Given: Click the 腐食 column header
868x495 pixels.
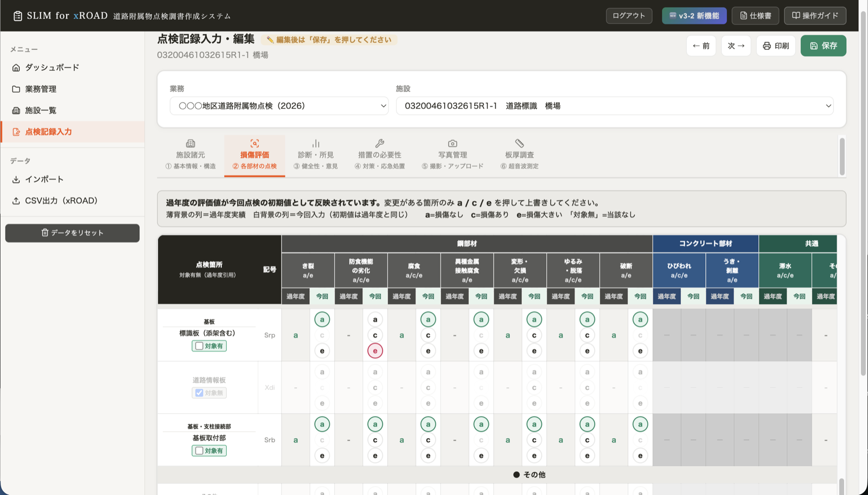Looking at the screenshot, I should [414, 270].
